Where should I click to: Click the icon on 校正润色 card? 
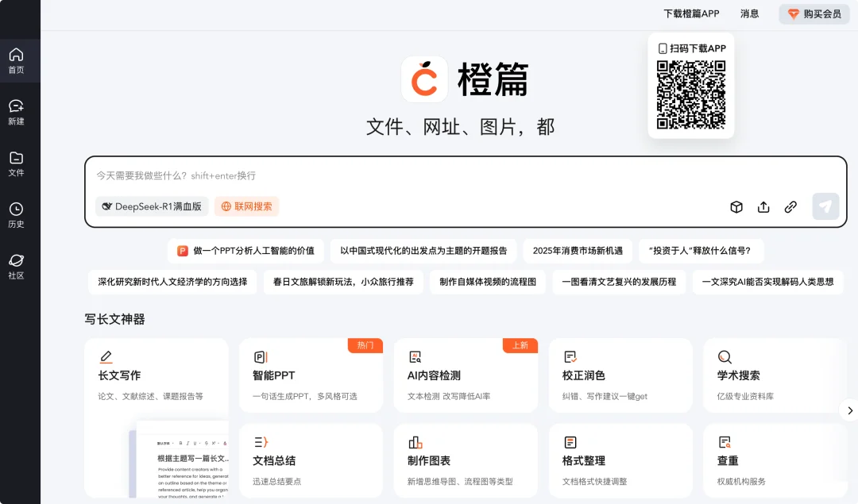(x=570, y=357)
